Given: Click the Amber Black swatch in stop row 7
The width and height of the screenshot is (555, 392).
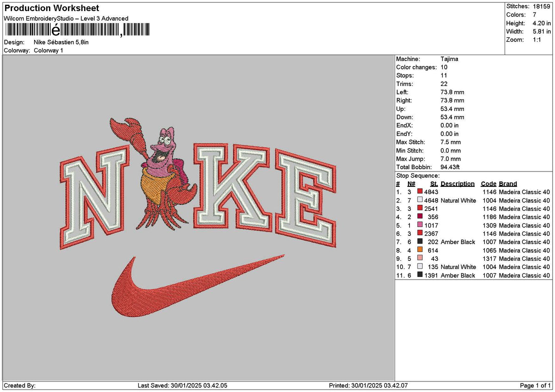Looking at the screenshot, I should (420, 242).
